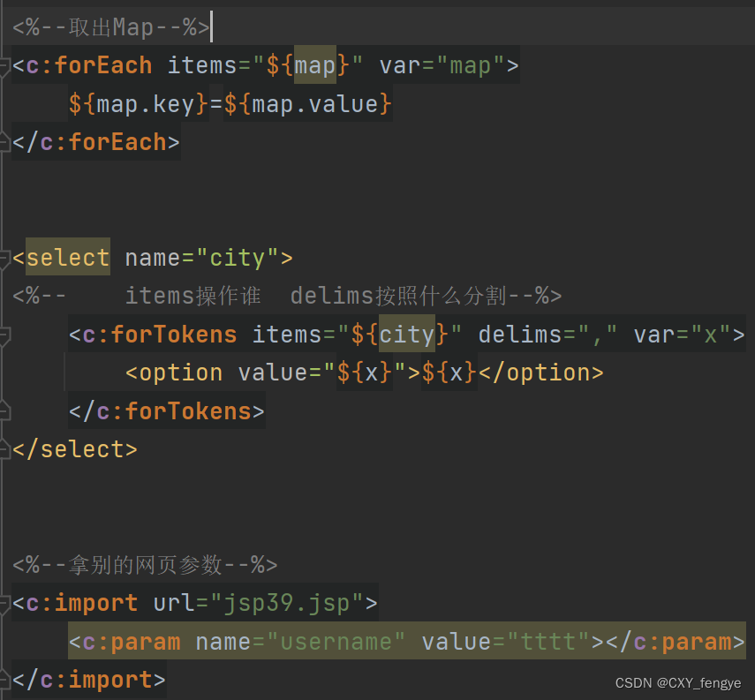Click the gutter arrow next to closing c:import

tap(4, 680)
